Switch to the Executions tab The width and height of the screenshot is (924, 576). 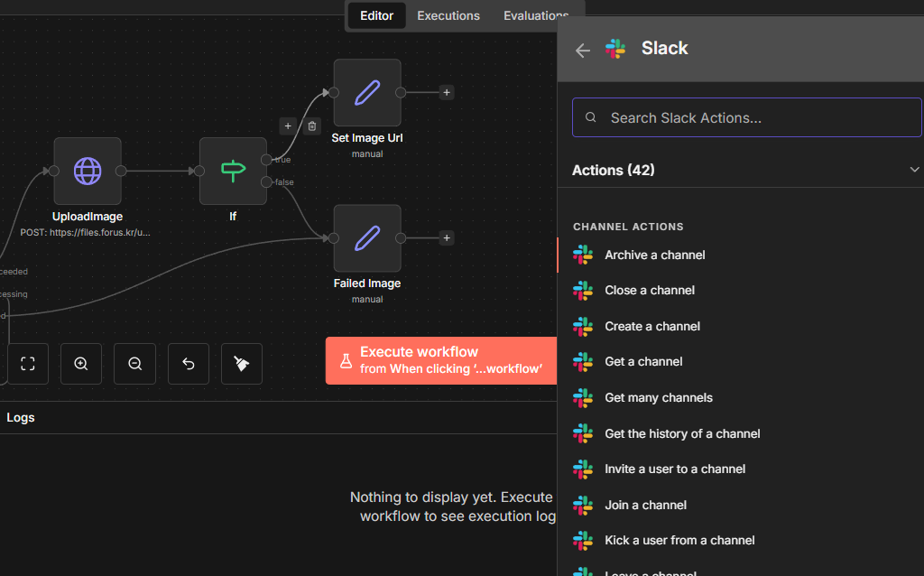click(x=448, y=15)
